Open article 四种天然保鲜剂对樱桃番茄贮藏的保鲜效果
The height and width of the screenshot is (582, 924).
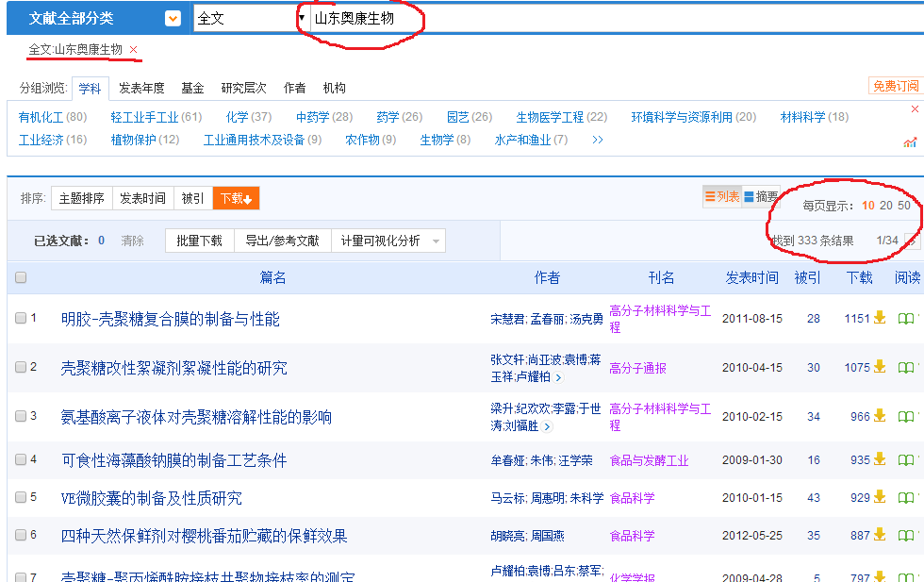tap(204, 536)
